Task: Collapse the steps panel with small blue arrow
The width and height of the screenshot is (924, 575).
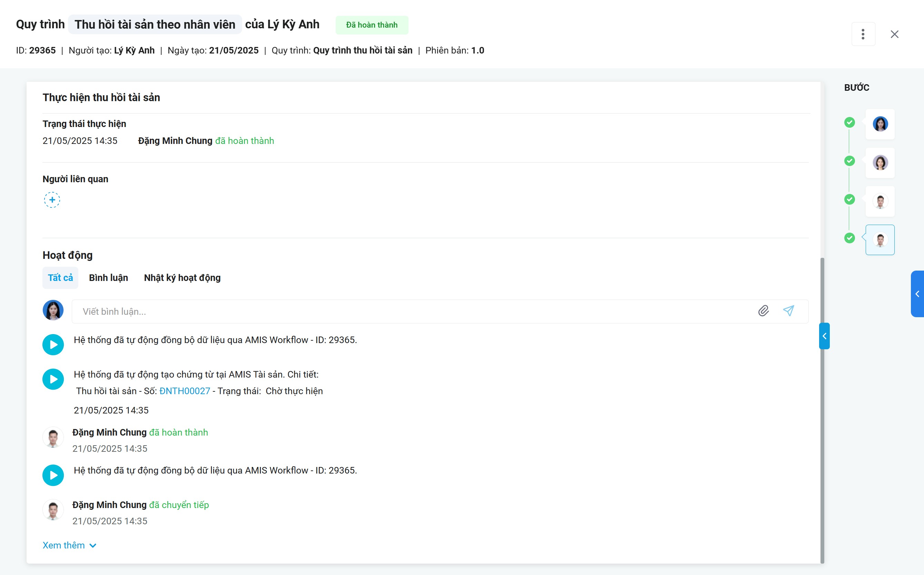Action: (x=824, y=336)
